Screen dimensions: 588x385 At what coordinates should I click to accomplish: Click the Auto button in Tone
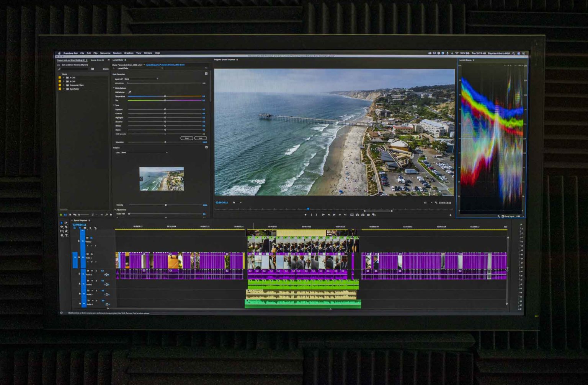201,138
